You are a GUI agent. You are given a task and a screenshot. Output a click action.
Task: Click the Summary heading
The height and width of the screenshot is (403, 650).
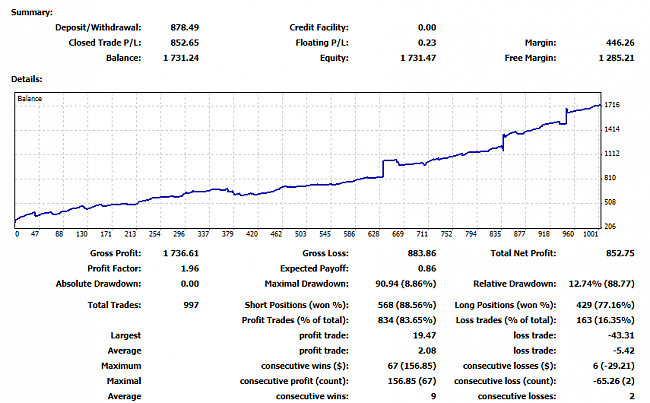(32, 12)
